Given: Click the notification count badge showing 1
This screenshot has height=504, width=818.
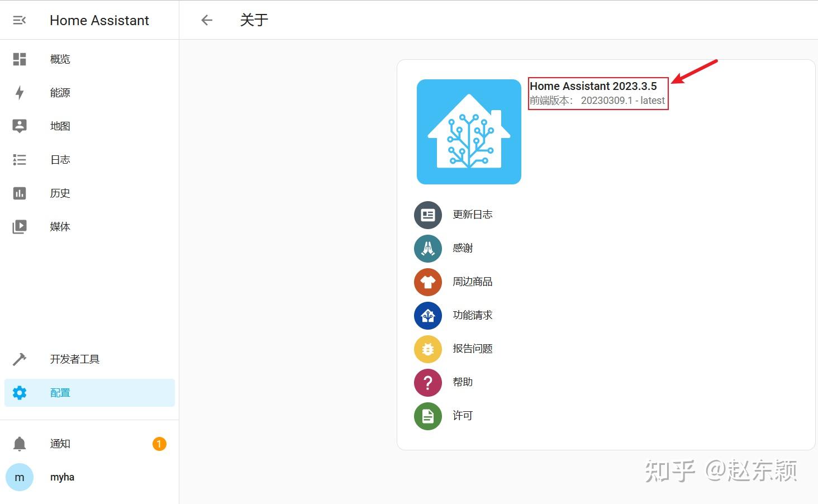Looking at the screenshot, I should click(159, 444).
